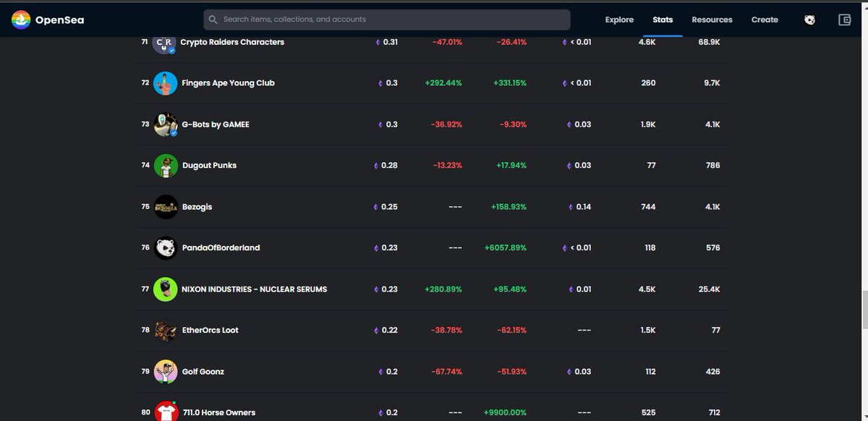This screenshot has width=868, height=421.
Task: Open Dugout Punks avatar
Action: pos(165,166)
